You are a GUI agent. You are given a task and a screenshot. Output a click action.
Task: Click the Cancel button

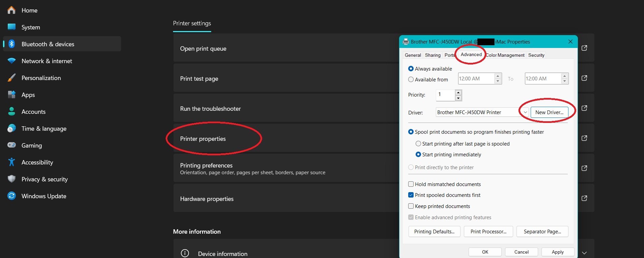click(521, 252)
